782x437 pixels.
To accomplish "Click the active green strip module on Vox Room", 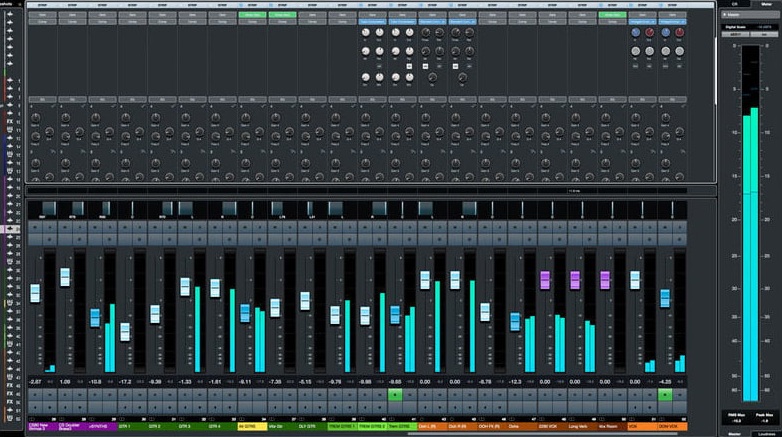I will [x=612, y=15].
